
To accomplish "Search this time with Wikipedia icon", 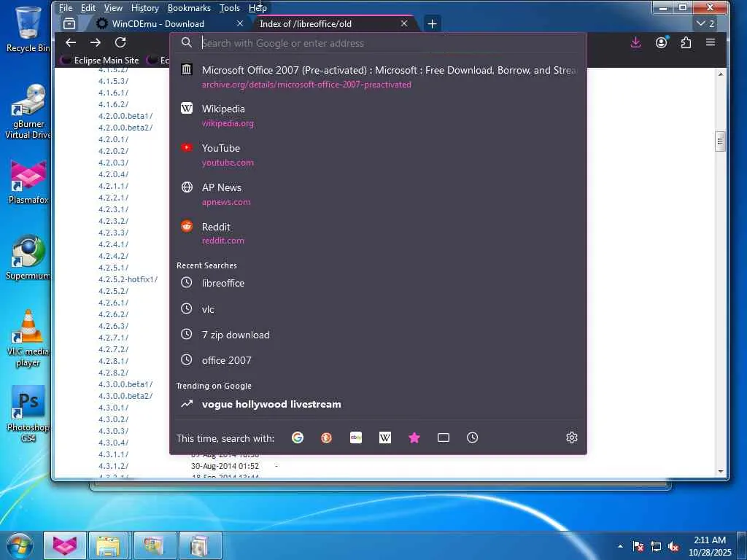I will click(385, 437).
